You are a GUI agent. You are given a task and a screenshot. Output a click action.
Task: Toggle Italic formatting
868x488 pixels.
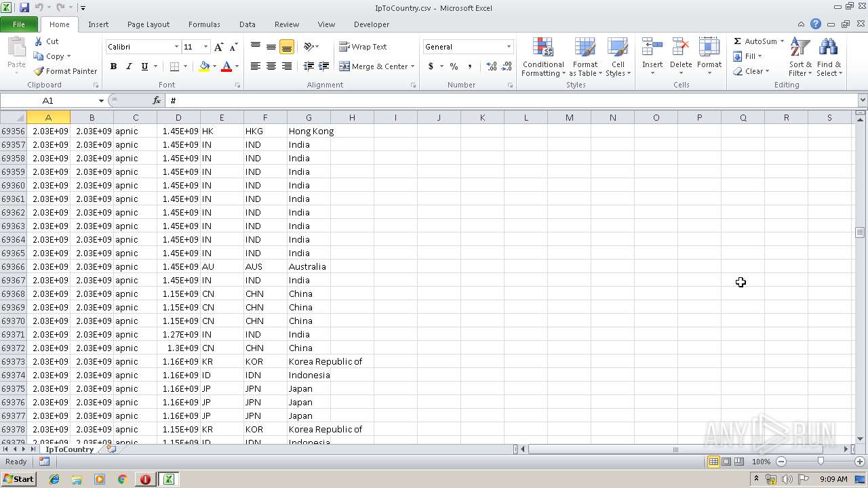tap(129, 66)
